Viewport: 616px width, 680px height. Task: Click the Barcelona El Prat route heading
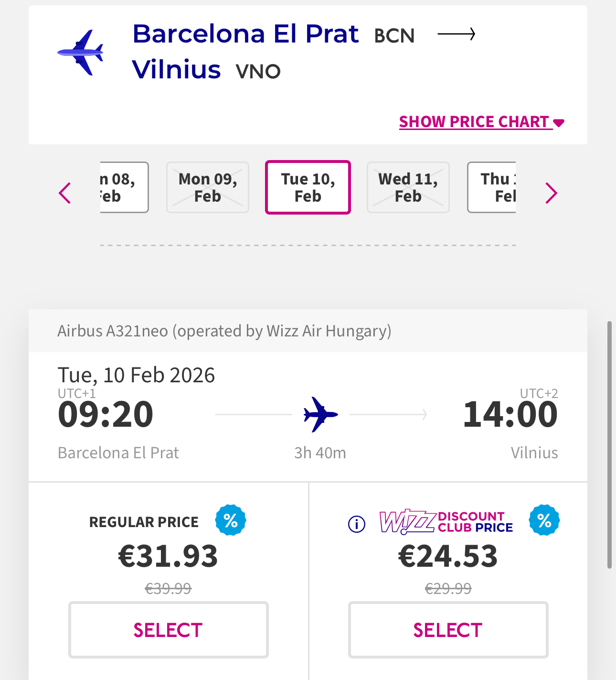coord(245,34)
